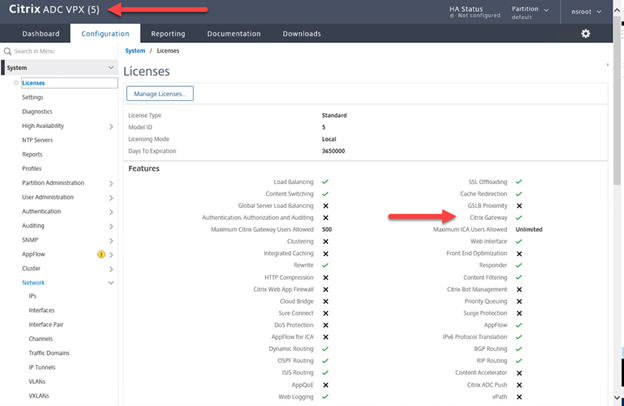Click the Web Interface checkmark
Screen dimensions: 624x406
tap(519, 242)
